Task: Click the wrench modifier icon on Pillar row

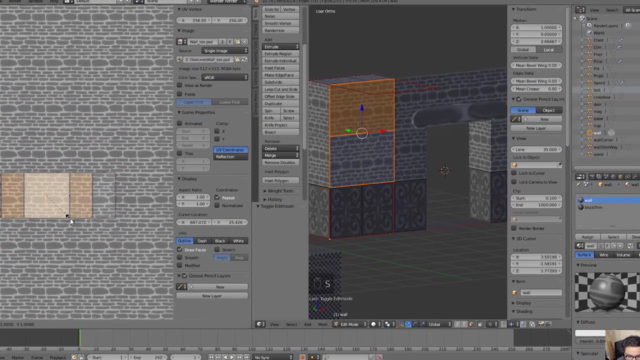Action: click(620, 61)
